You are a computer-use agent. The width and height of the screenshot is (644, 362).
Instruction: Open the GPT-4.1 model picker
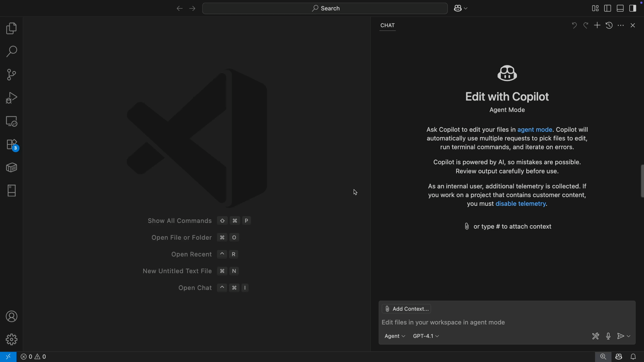tap(426, 336)
